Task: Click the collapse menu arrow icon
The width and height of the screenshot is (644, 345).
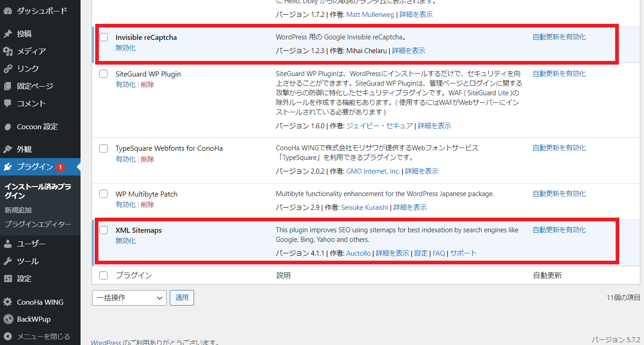Action: (x=8, y=337)
